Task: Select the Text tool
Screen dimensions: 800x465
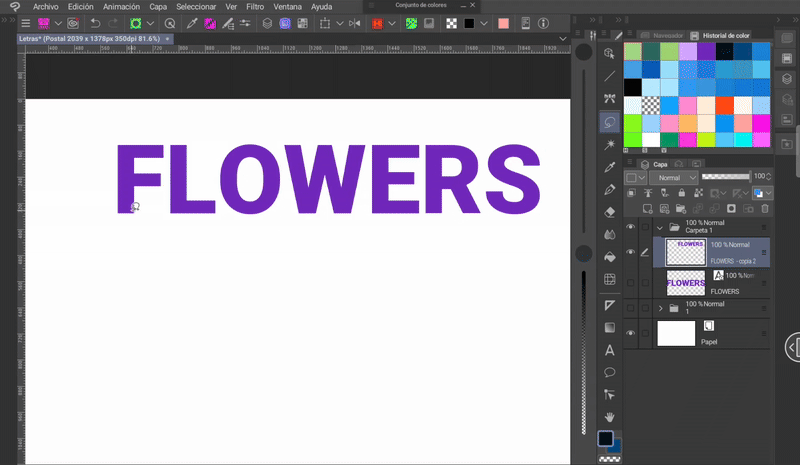Action: click(609, 350)
